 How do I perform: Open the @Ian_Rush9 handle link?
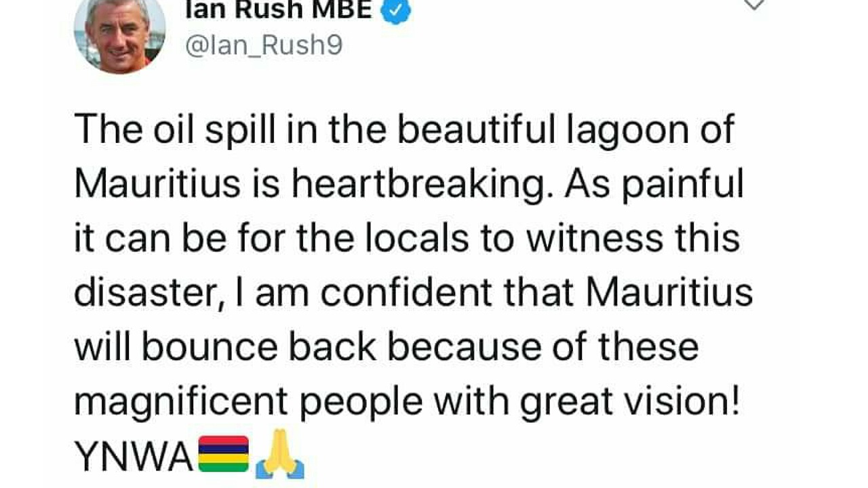[x=264, y=45]
